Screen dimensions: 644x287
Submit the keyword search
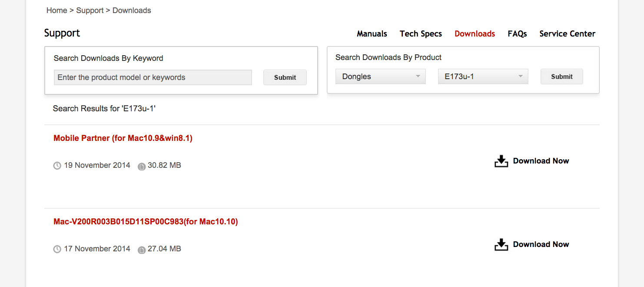pyautogui.click(x=285, y=77)
